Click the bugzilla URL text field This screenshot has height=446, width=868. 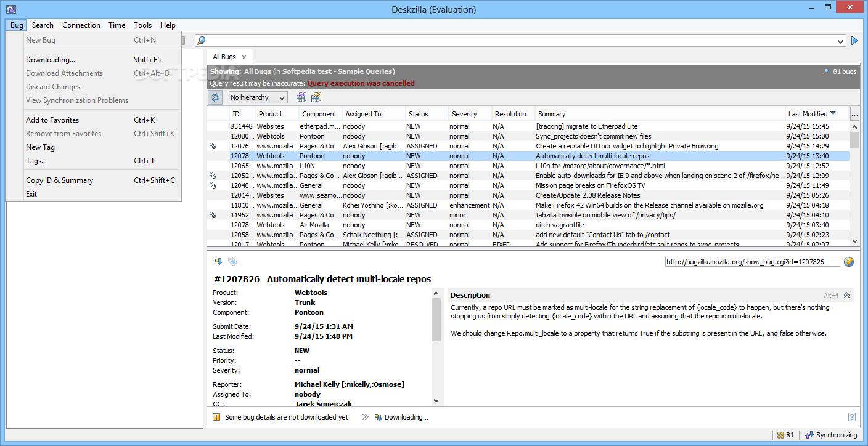point(752,262)
